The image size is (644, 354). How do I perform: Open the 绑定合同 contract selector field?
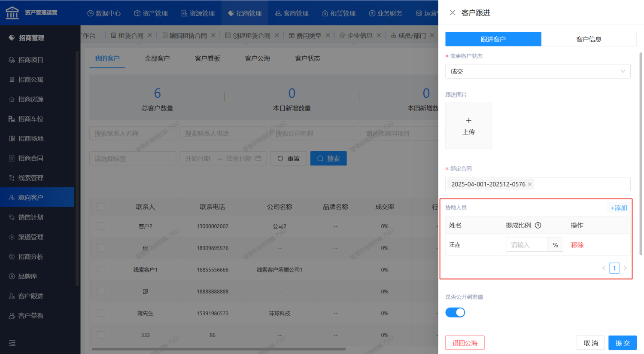pos(580,184)
